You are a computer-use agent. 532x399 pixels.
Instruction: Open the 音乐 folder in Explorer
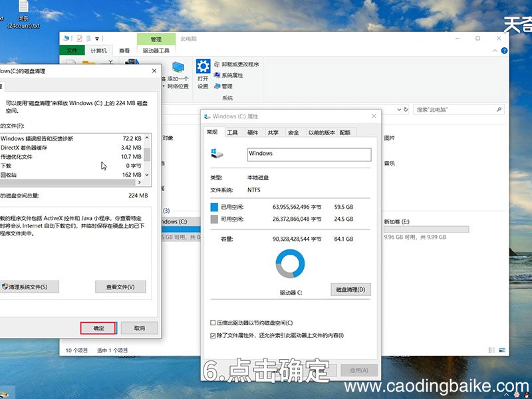[x=389, y=163]
